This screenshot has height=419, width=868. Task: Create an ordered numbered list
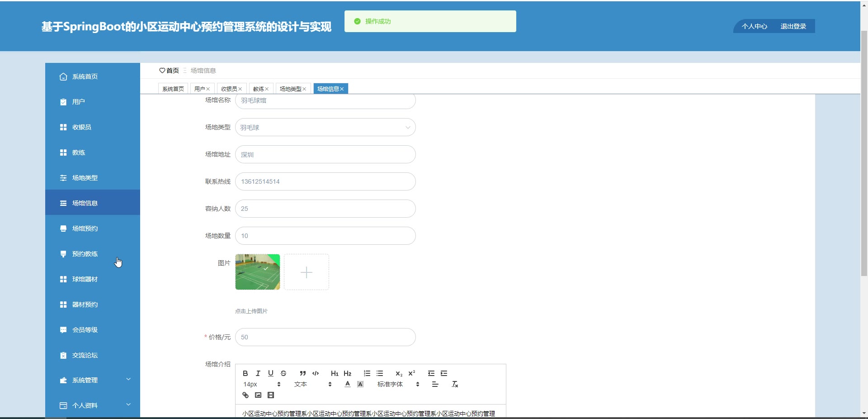(x=367, y=373)
